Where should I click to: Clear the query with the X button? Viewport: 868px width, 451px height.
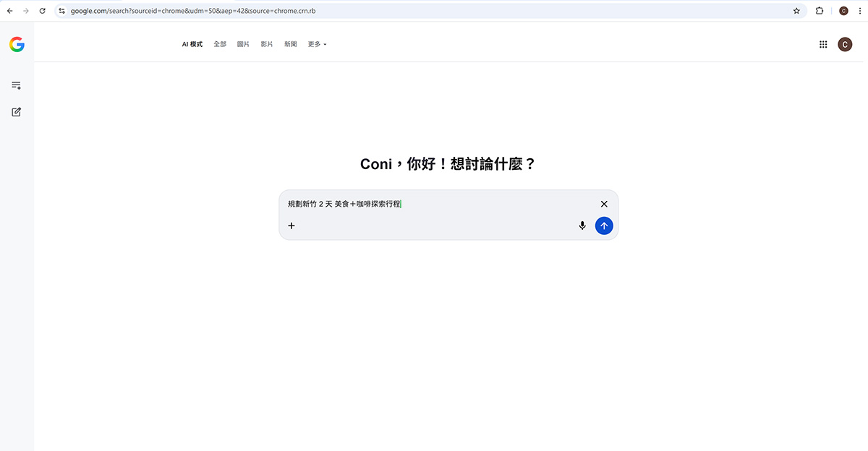point(604,204)
